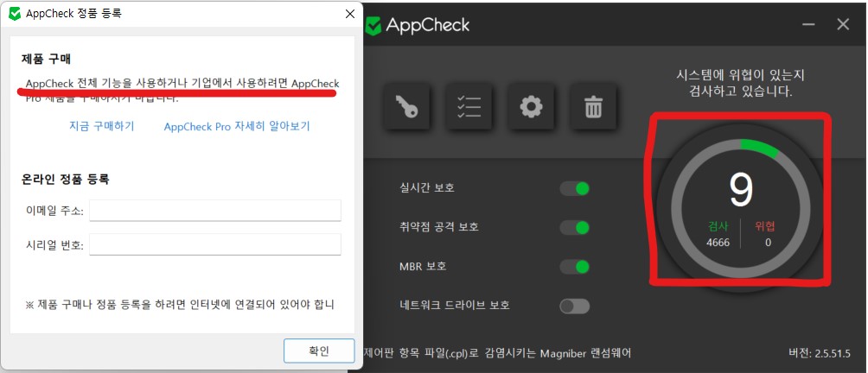Screen dimensions: 868x373
Task: Click the 실시간 보호 label
Action: click(x=427, y=188)
